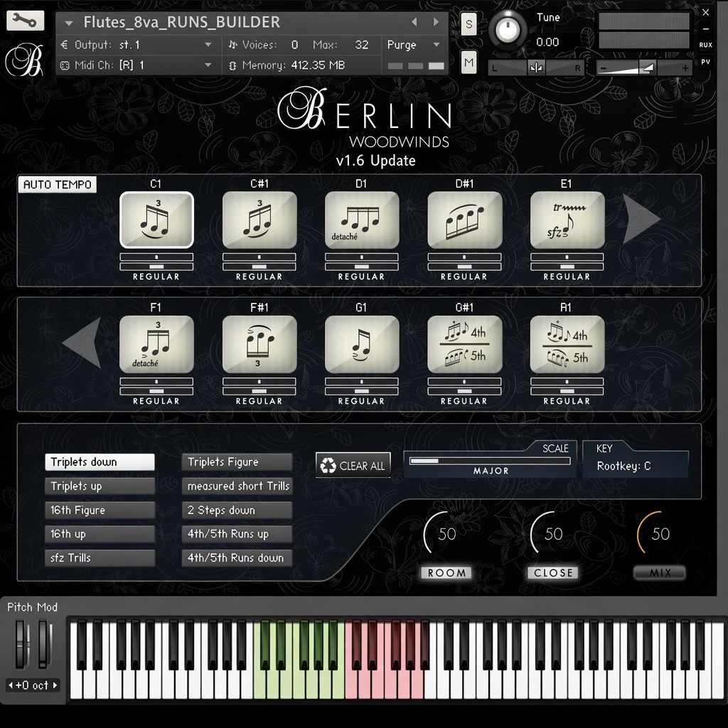Open the instrument name dropdown arrow

pos(69,23)
